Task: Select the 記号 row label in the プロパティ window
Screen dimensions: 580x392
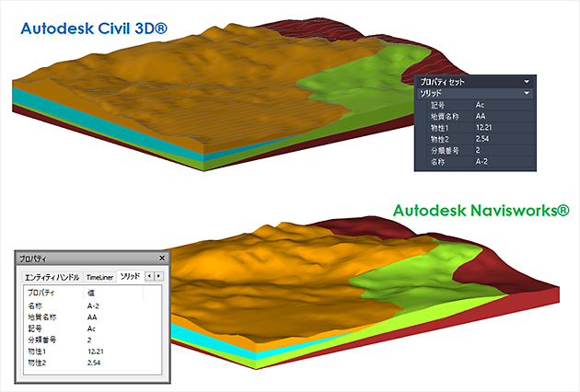Action: [x=35, y=329]
